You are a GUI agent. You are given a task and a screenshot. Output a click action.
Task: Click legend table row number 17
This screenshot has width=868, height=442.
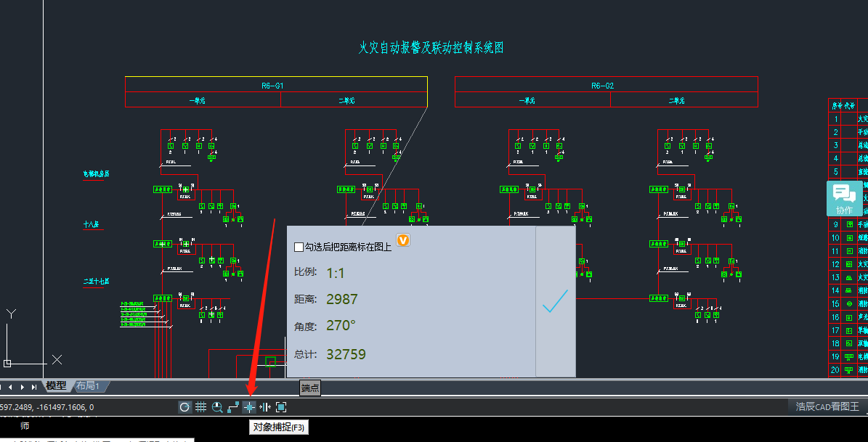(x=835, y=330)
